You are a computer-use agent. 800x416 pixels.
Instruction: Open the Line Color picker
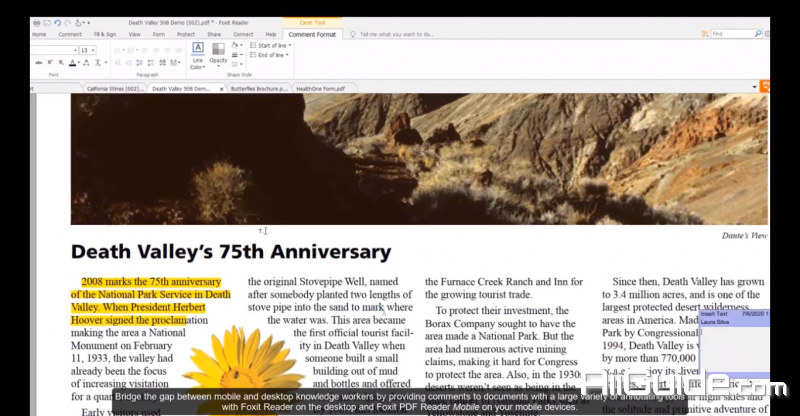(x=198, y=56)
